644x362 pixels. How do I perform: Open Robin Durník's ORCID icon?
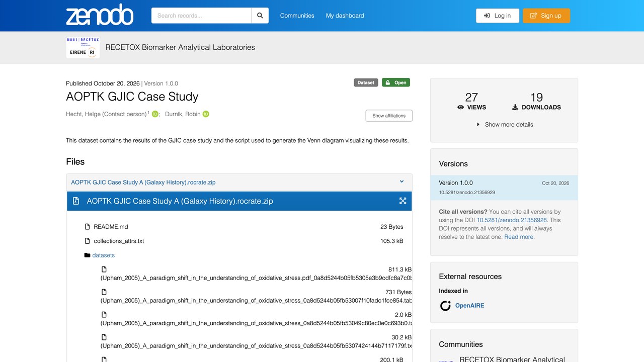pos(206,114)
